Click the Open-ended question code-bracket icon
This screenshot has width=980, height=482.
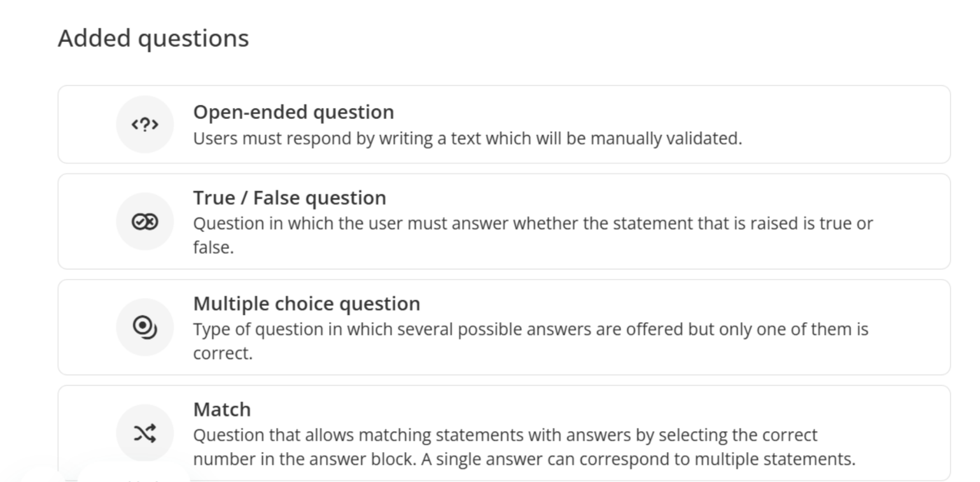click(x=144, y=125)
